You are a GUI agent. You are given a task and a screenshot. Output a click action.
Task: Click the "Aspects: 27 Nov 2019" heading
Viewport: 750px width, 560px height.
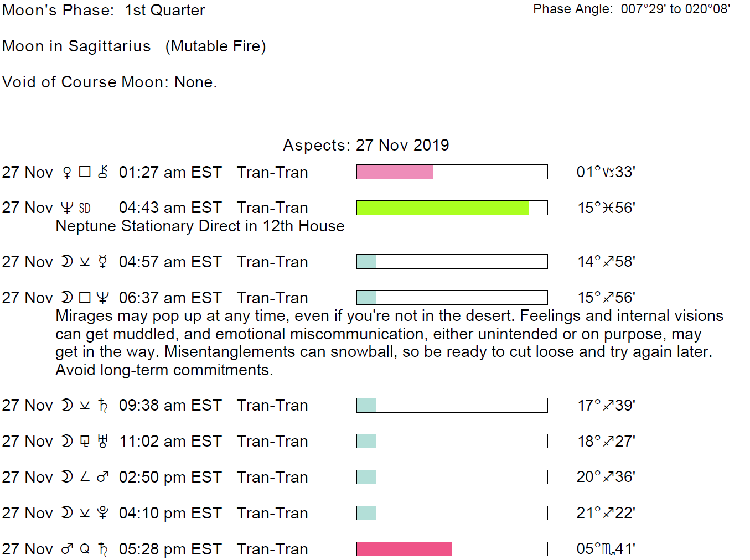(x=366, y=145)
